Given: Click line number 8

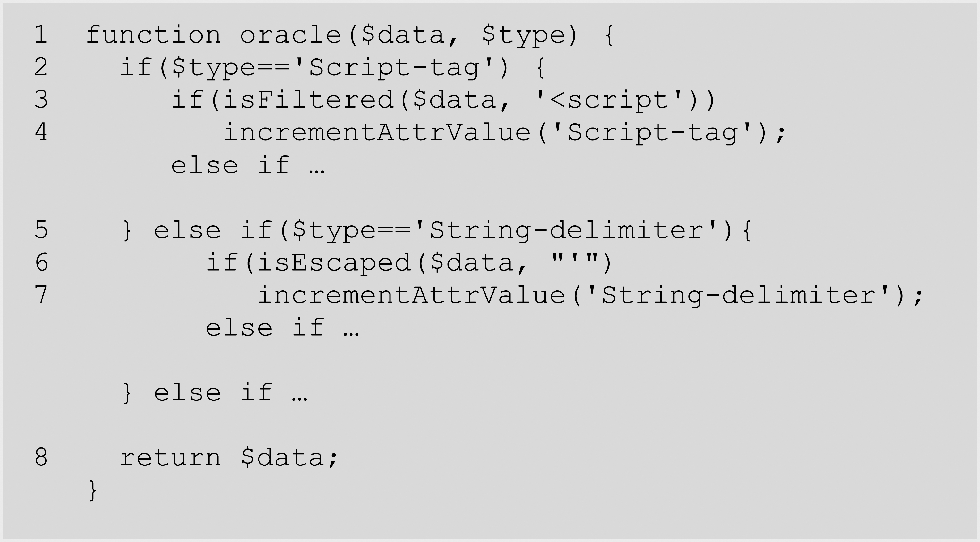Looking at the screenshot, I should click(41, 457).
